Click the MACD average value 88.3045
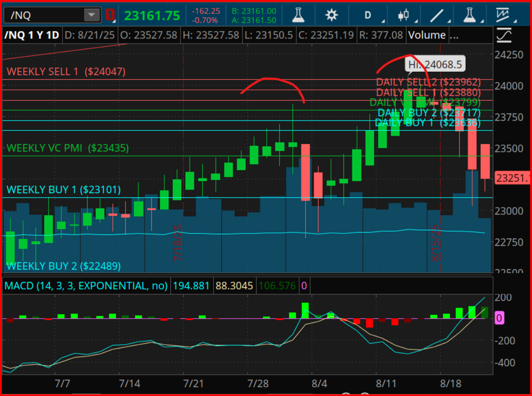 click(234, 286)
